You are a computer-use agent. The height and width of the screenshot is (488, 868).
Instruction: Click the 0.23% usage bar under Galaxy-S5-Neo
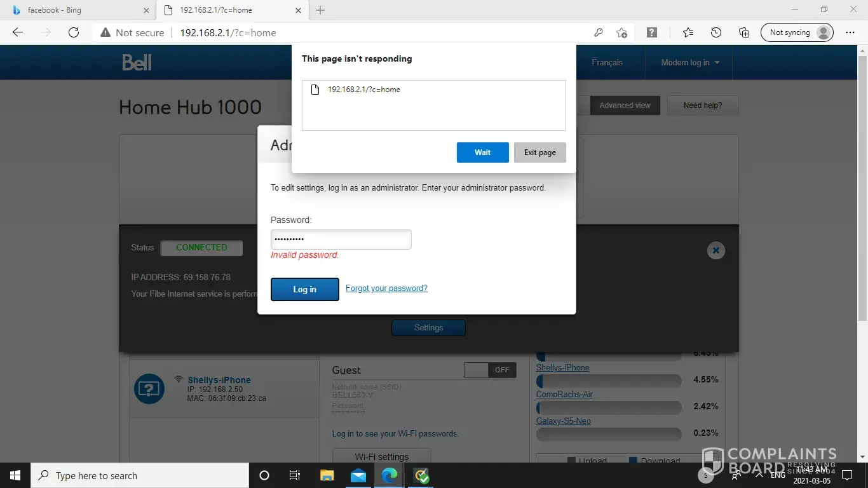pyautogui.click(x=609, y=434)
